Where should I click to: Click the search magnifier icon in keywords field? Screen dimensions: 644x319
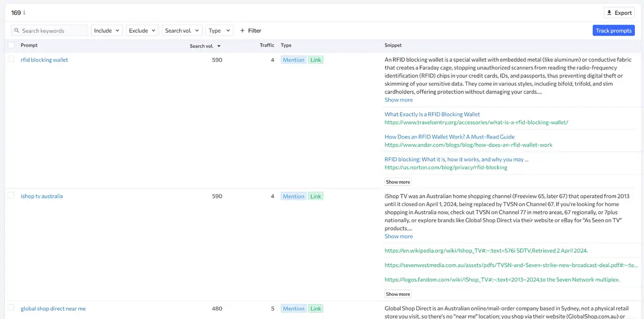click(x=17, y=31)
